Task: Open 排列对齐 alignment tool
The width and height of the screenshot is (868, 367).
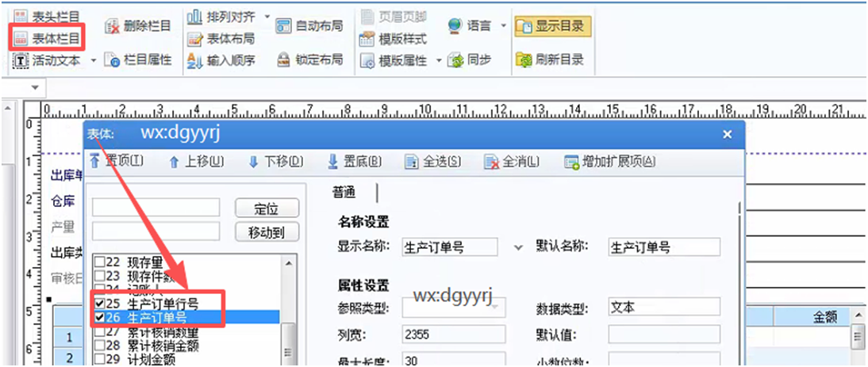Action: (221, 17)
